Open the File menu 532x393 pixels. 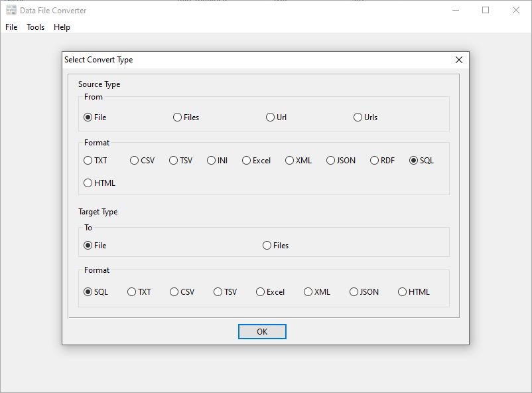(11, 27)
